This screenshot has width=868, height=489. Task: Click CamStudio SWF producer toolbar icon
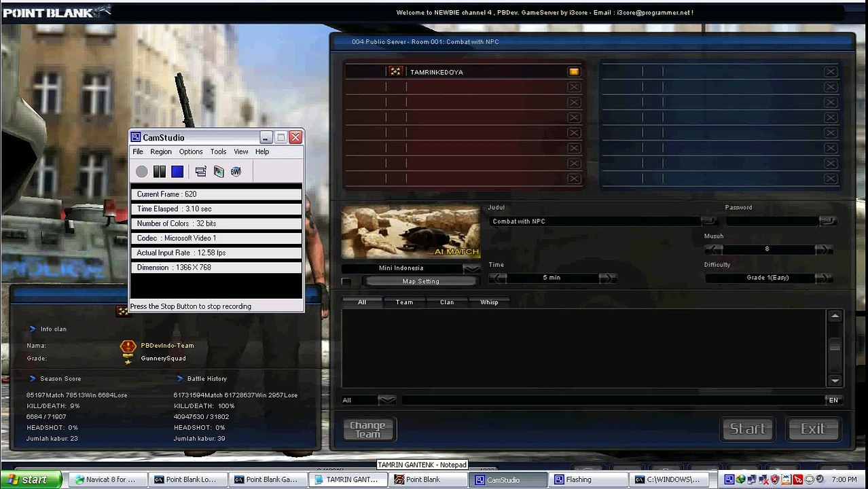click(x=236, y=172)
